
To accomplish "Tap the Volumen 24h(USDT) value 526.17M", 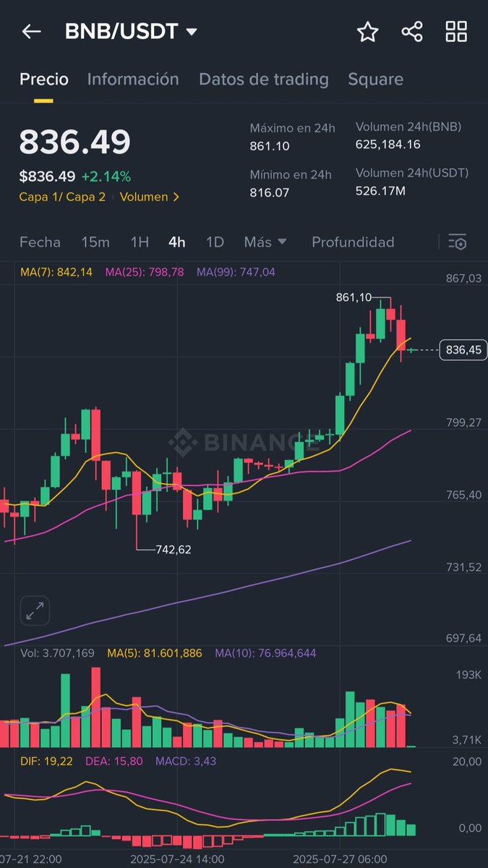I will (x=380, y=191).
